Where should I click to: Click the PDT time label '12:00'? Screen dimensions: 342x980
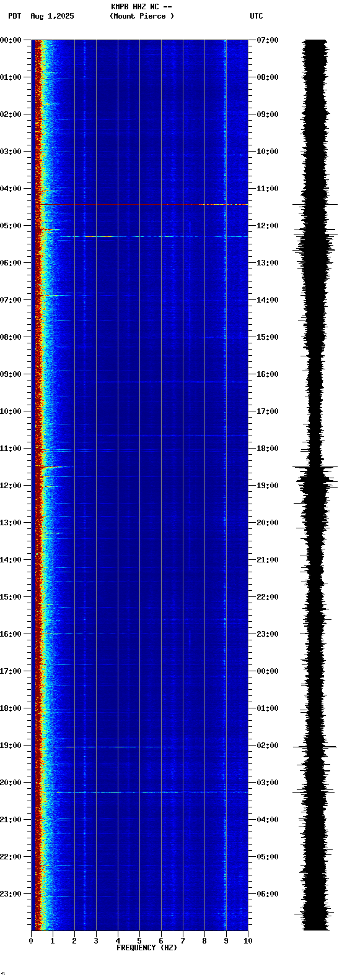pyautogui.click(x=11, y=486)
